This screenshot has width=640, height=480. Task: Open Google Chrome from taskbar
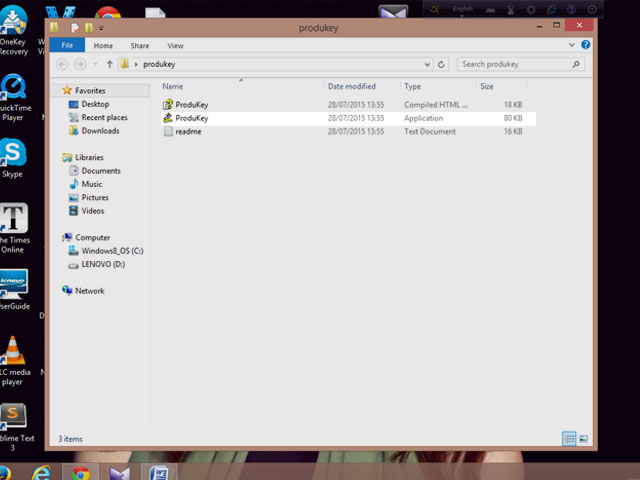tap(80, 473)
